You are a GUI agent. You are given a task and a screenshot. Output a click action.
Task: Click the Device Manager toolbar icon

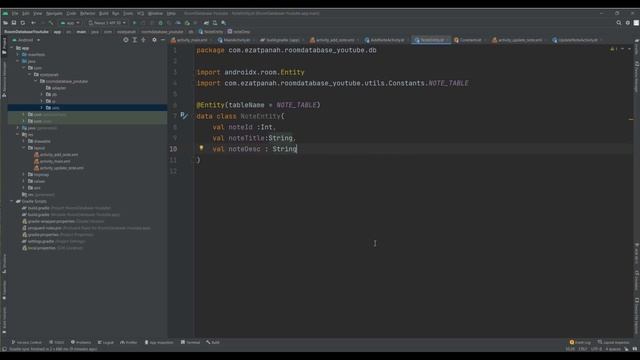point(215,23)
